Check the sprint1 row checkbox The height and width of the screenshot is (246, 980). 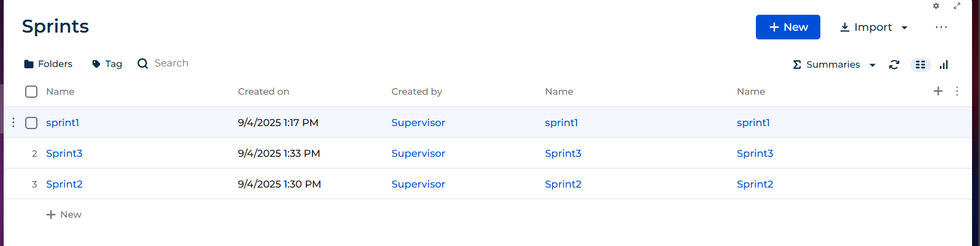31,122
